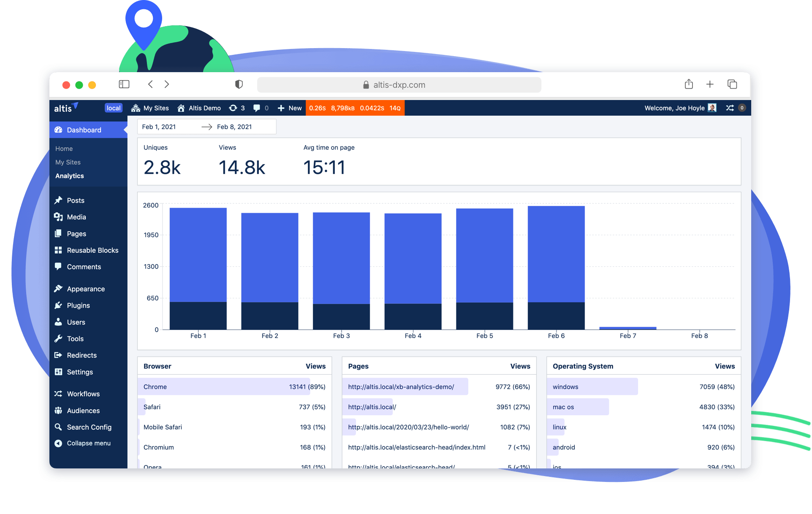The image size is (812, 514).
Task: Open the Search Config magnifier icon
Action: tap(59, 427)
